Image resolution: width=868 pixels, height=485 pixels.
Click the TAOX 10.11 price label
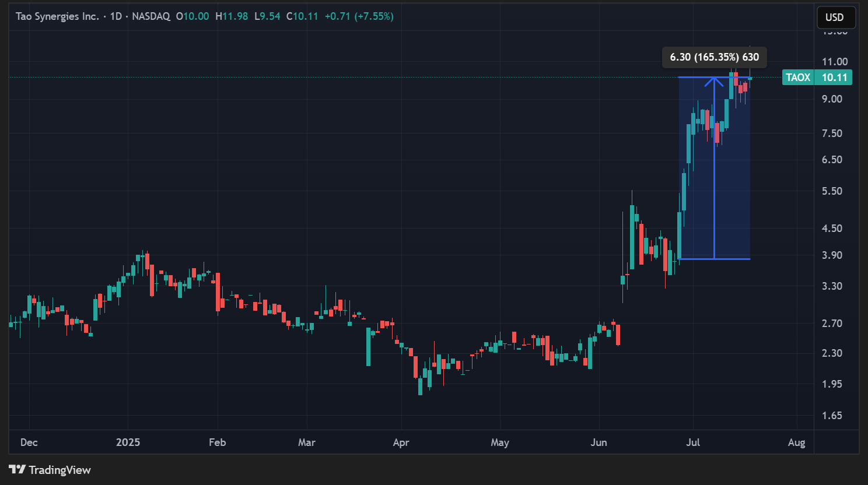[x=817, y=78]
